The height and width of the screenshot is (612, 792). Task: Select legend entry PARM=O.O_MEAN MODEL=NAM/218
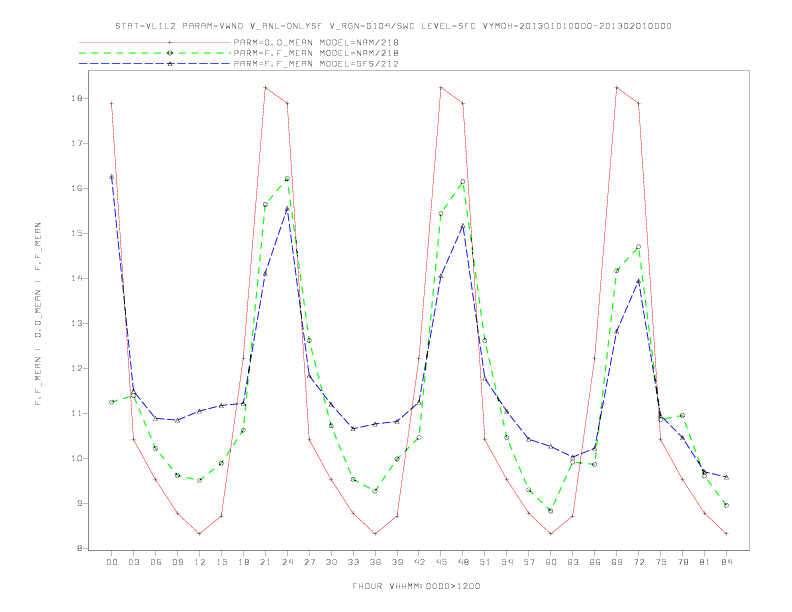316,42
